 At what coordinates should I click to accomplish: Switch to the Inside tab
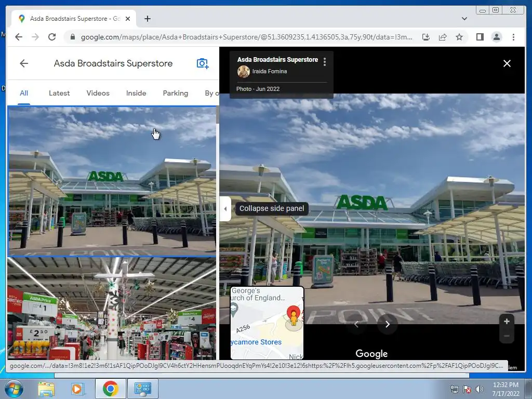pos(136,94)
